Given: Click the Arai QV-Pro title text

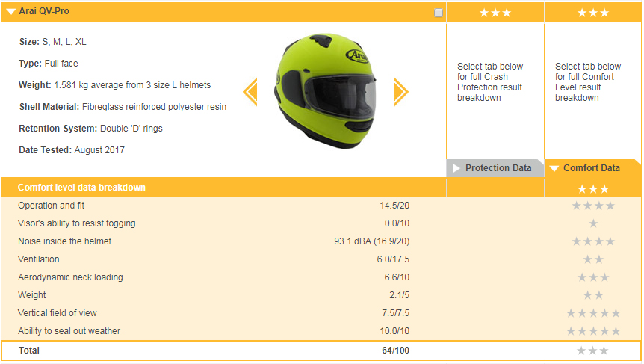Looking at the screenshot, I should click(43, 12).
